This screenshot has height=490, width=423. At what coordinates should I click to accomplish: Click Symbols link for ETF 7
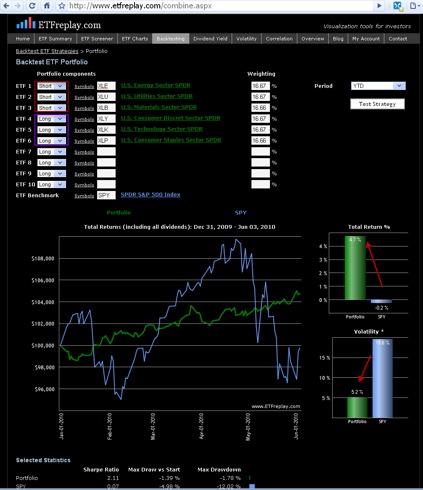coord(84,152)
